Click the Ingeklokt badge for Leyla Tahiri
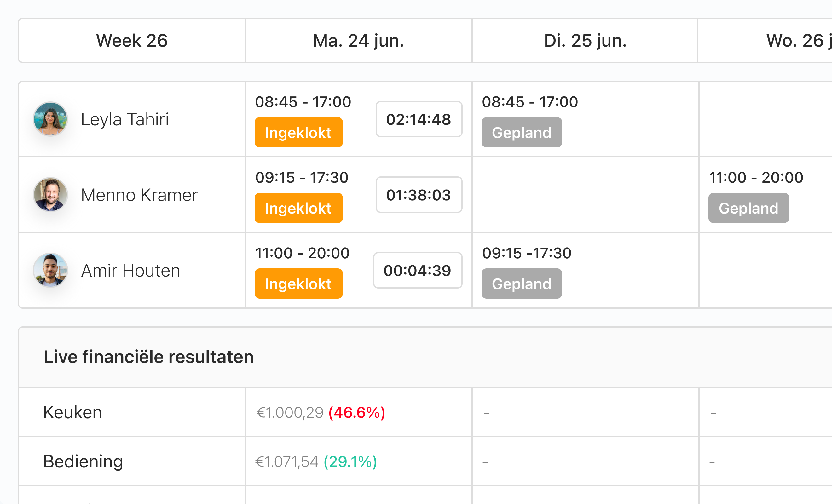Image resolution: width=832 pixels, height=504 pixels. 298,132
